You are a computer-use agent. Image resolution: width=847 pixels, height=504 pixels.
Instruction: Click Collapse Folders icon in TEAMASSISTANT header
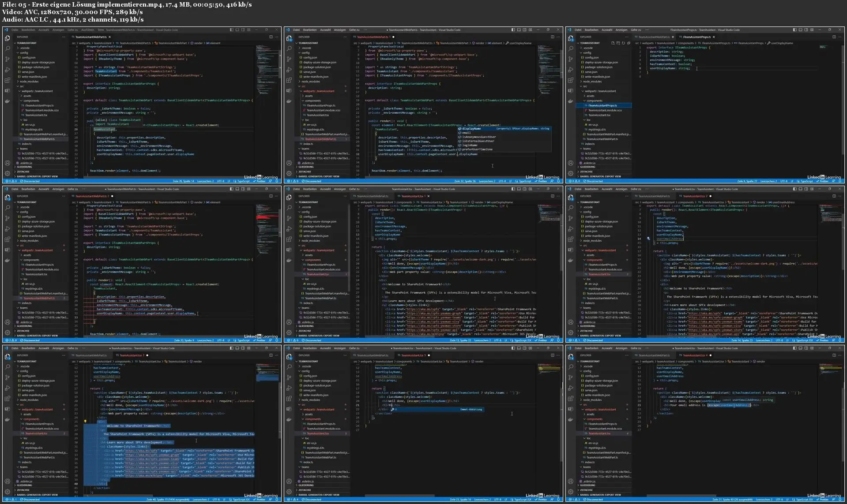coord(629,43)
